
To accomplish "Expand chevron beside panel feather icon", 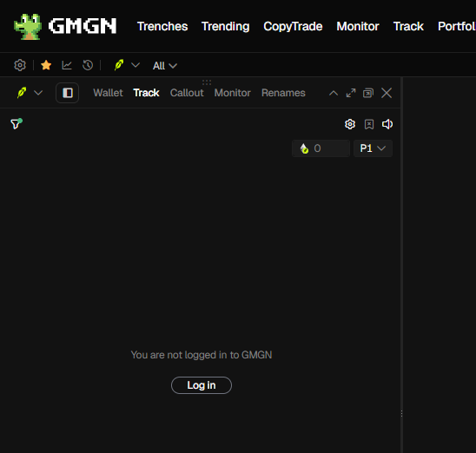I will (38, 93).
